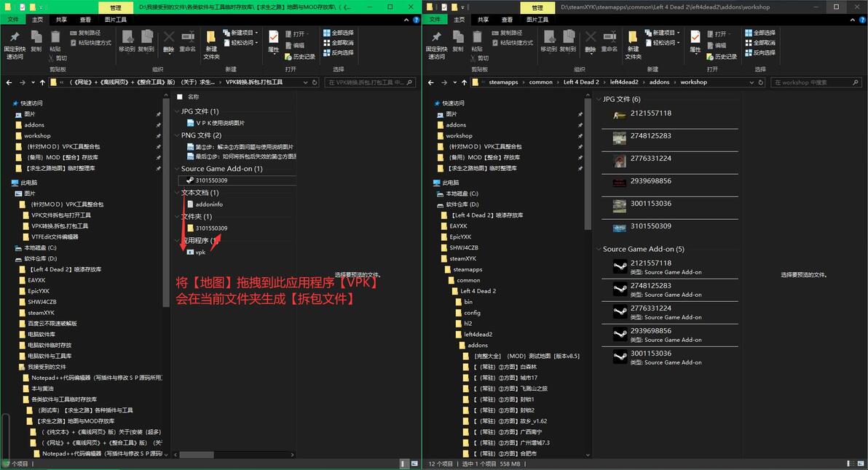Collapse JPG 文件 (1) group in left window
The image size is (868, 470).
coord(177,111)
